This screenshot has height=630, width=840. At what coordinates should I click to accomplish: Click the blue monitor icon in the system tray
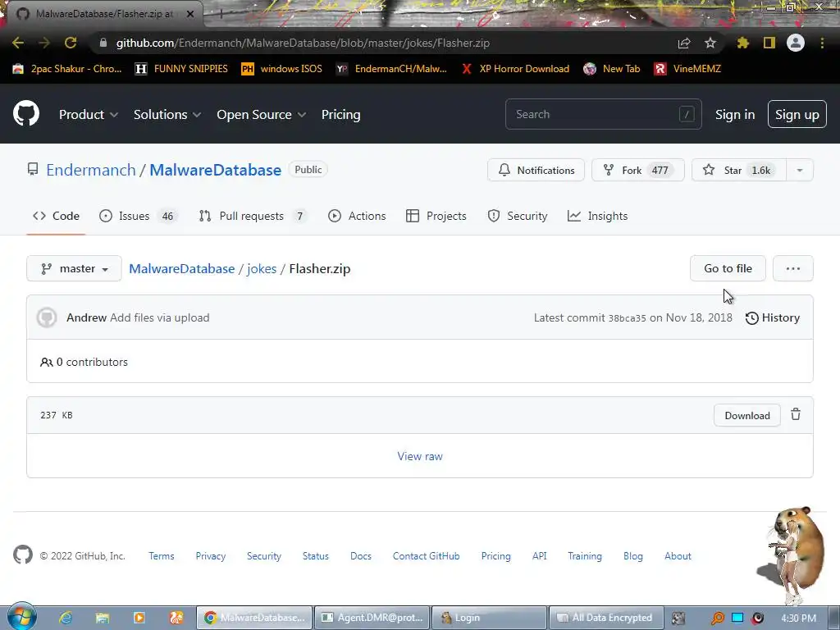click(737, 619)
